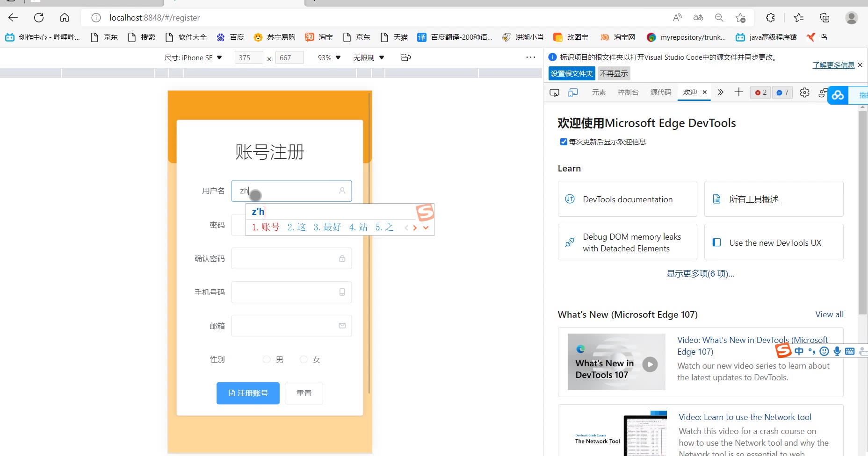Switch to the 源代码 tab
The height and width of the screenshot is (456, 868).
tap(661, 92)
